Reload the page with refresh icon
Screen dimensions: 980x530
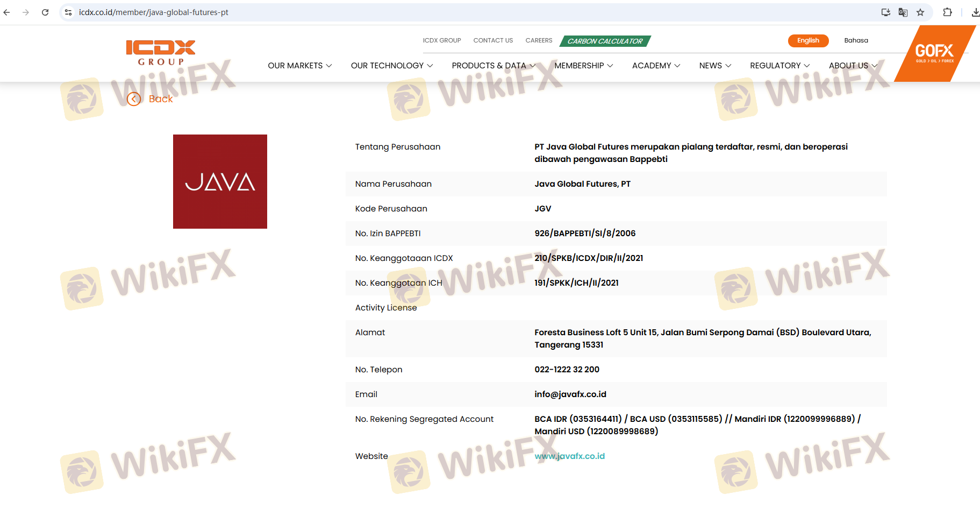(45, 12)
